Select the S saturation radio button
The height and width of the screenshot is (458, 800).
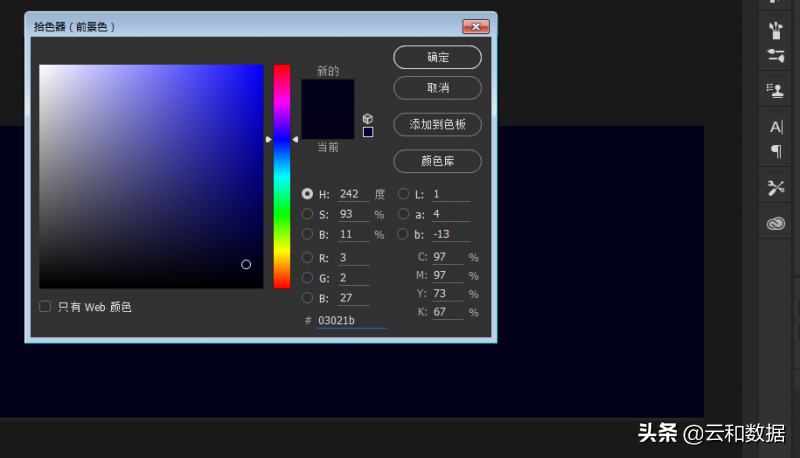307,214
